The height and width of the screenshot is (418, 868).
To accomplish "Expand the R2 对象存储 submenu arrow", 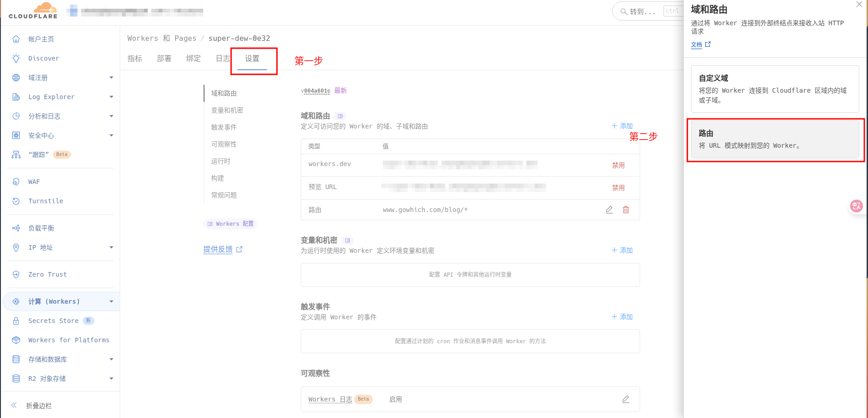I will 111,379.
